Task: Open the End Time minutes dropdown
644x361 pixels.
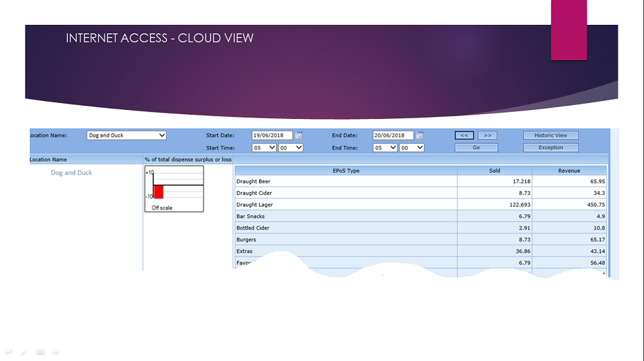Action: (x=411, y=148)
